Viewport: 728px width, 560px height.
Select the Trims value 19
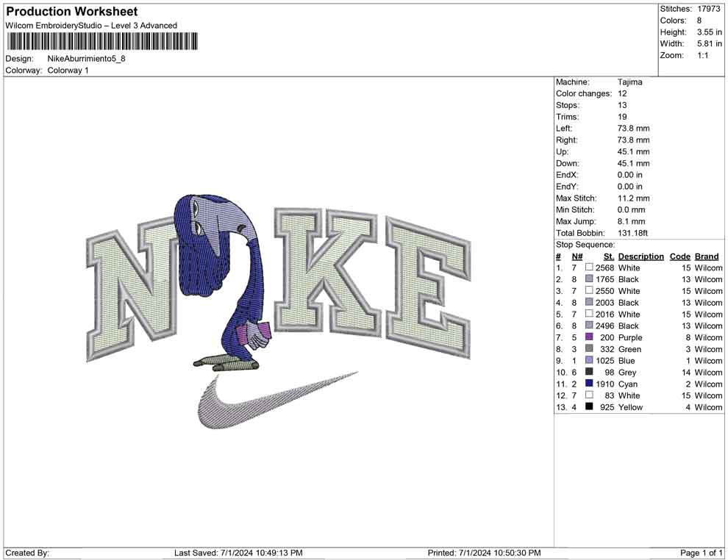[622, 117]
